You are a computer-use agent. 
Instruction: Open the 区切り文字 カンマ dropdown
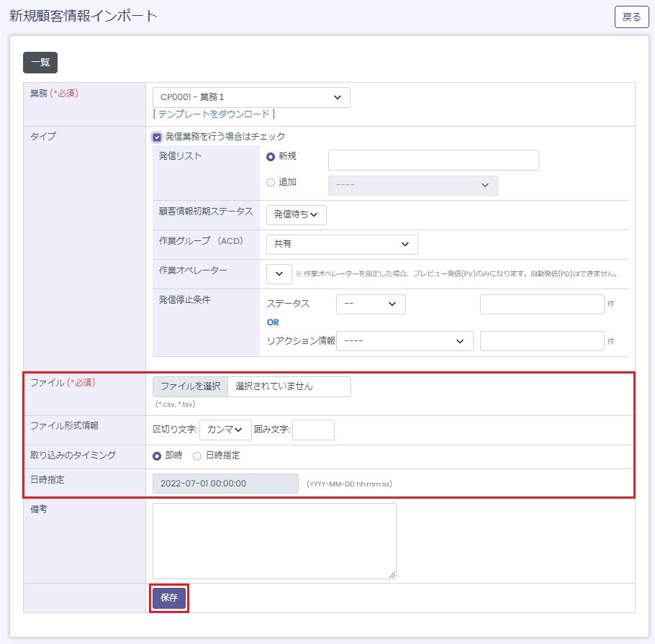click(x=225, y=430)
